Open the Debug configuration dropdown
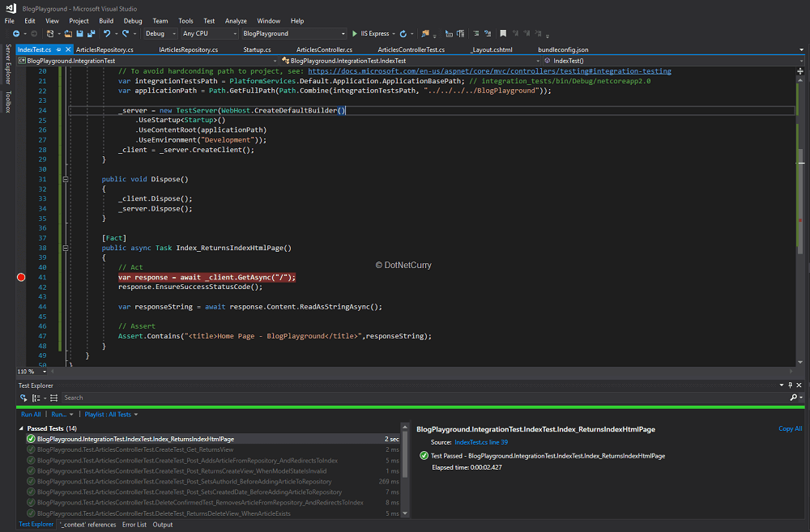This screenshot has height=532, width=810. [160, 33]
